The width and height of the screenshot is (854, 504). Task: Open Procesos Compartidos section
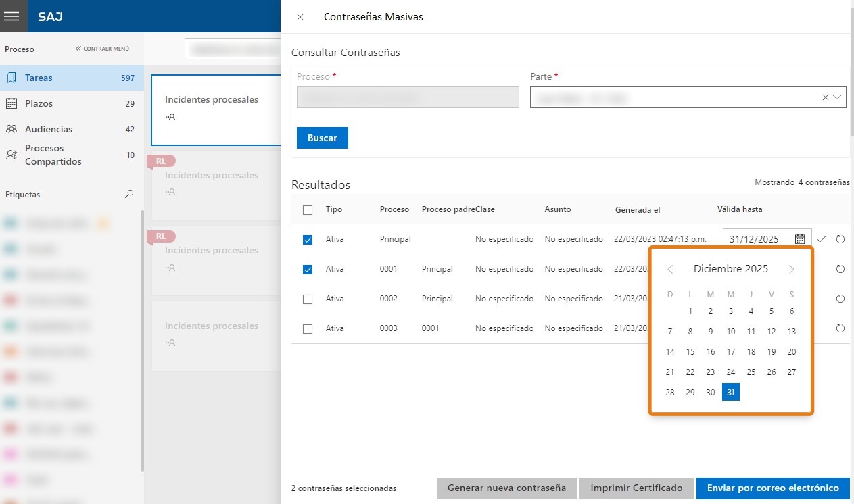(72, 155)
